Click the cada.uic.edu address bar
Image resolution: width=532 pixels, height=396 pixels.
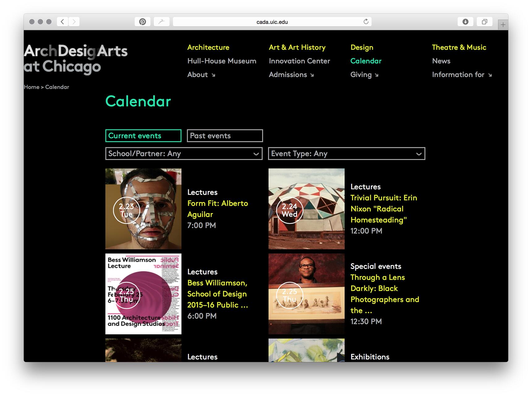tap(272, 22)
